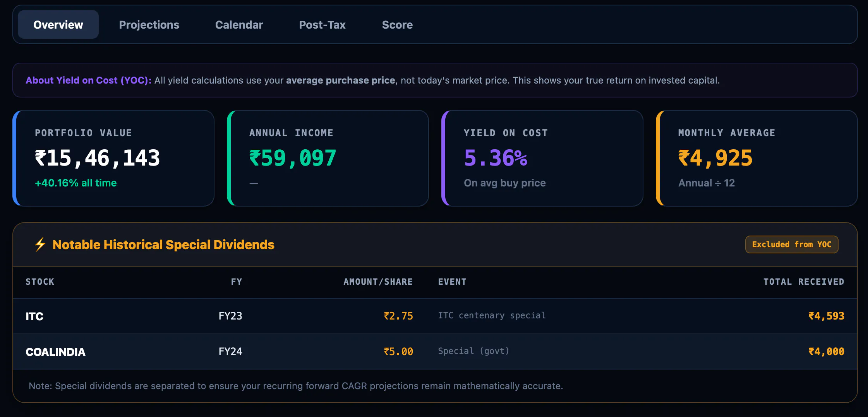Click the 'On avg buy price' caption
The width and height of the screenshot is (868, 417).
click(x=505, y=183)
